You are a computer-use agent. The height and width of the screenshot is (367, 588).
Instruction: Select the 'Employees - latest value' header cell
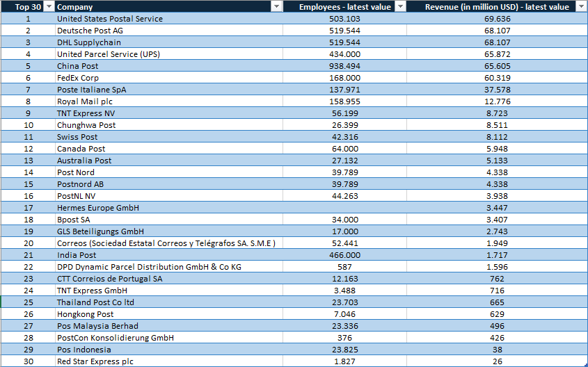pos(344,6)
